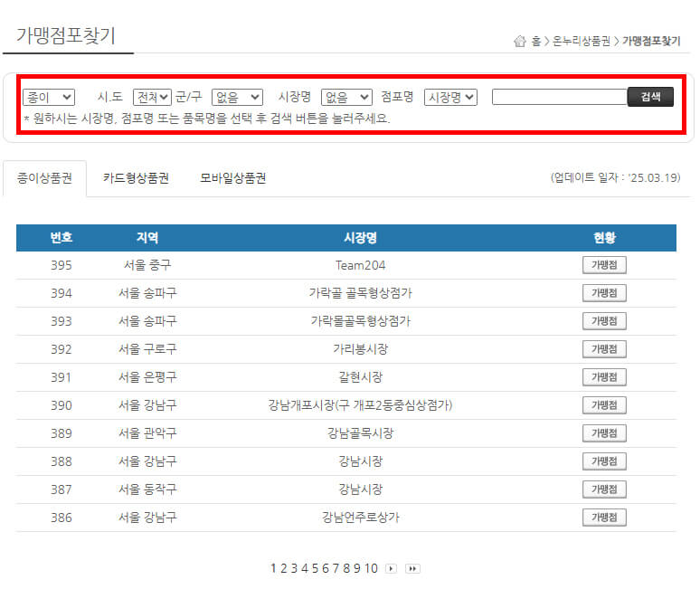700x589 pixels.
Task: Switch to 카드형상품권 tab
Action: tap(136, 178)
